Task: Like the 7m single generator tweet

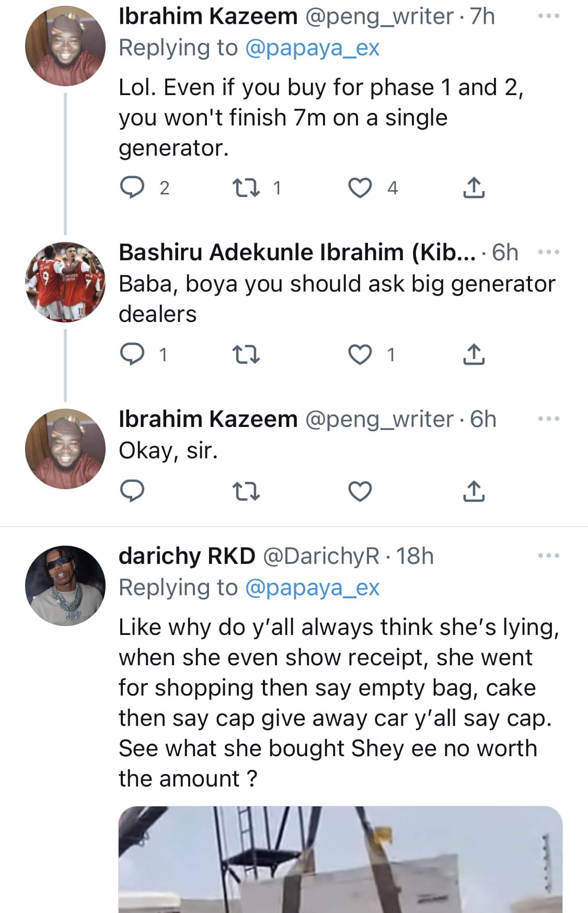Action: click(360, 188)
